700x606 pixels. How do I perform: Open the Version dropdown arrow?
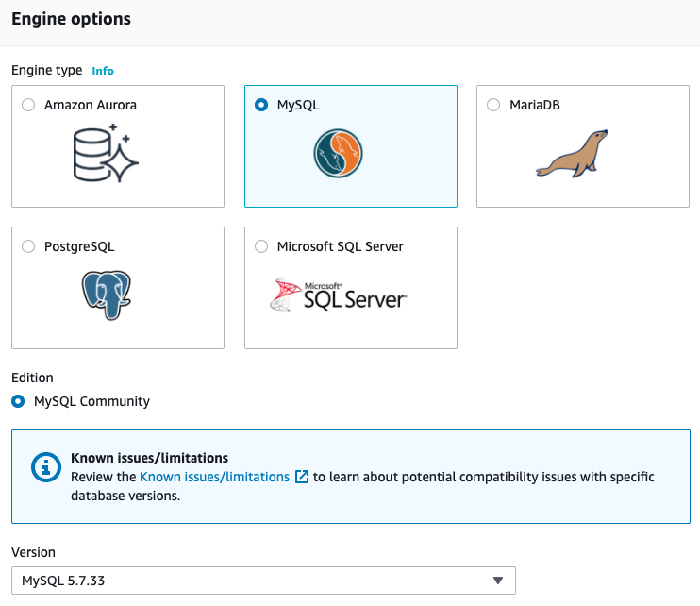pyautogui.click(x=498, y=581)
